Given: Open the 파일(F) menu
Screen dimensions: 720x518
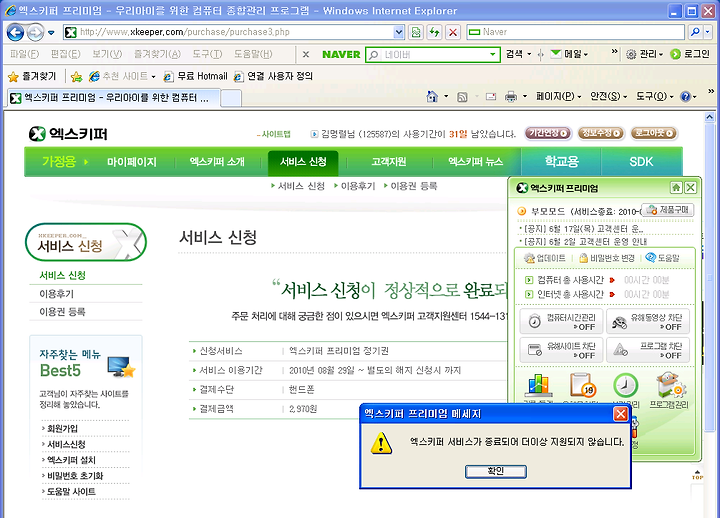Looking at the screenshot, I should 24,54.
